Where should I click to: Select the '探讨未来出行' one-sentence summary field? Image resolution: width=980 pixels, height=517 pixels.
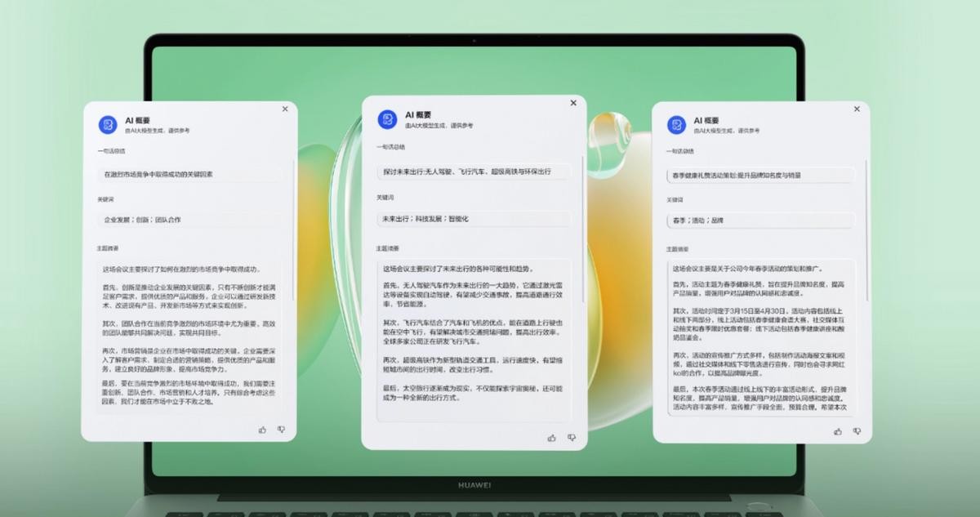point(474,172)
